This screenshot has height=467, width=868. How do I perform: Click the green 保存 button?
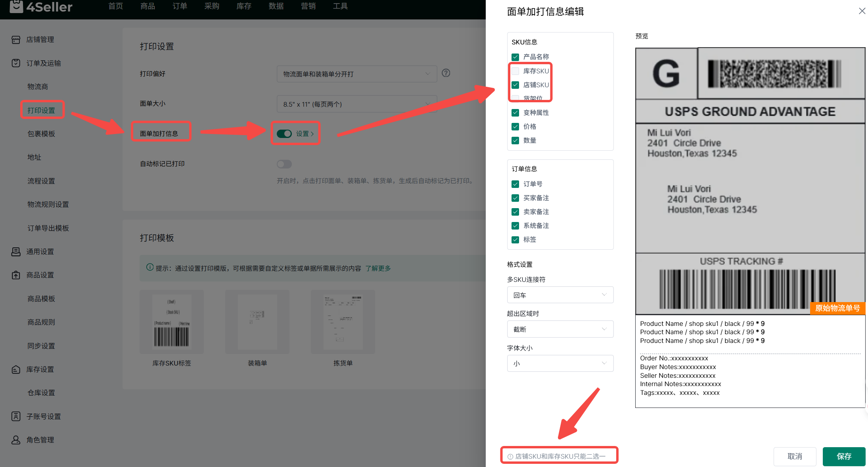click(843, 456)
